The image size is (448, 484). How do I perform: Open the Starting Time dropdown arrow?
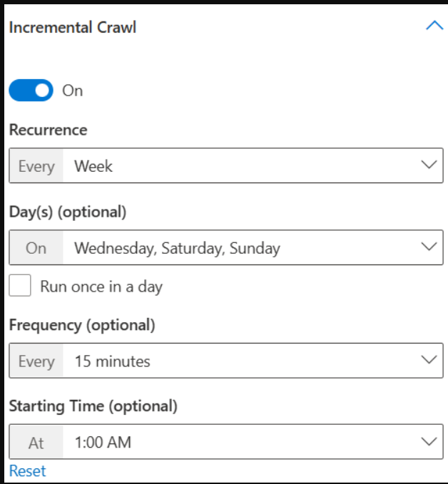pos(429,441)
